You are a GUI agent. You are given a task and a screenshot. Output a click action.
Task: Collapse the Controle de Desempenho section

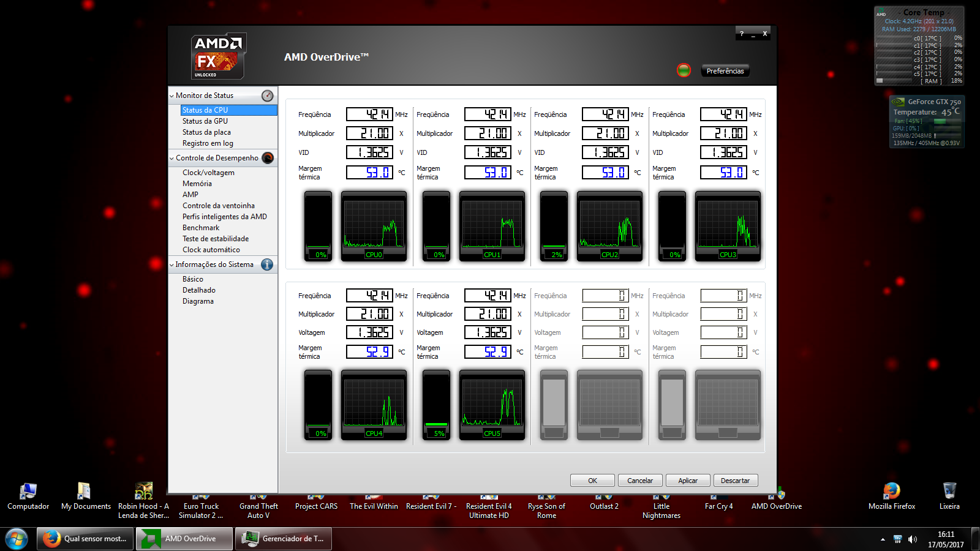171,159
